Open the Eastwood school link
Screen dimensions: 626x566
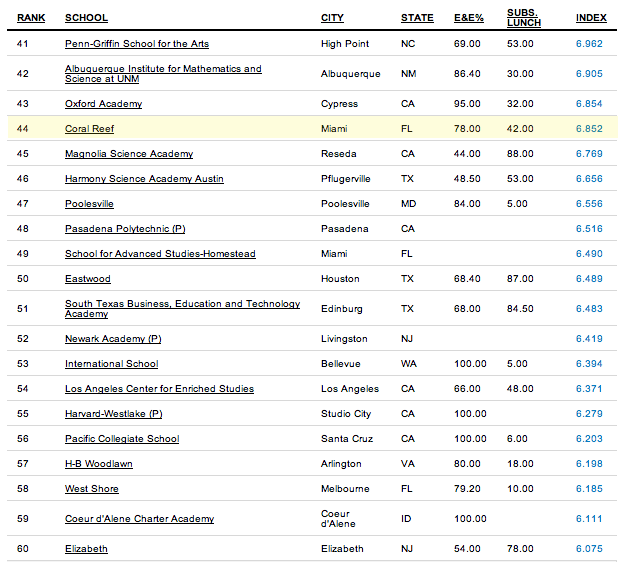point(88,279)
